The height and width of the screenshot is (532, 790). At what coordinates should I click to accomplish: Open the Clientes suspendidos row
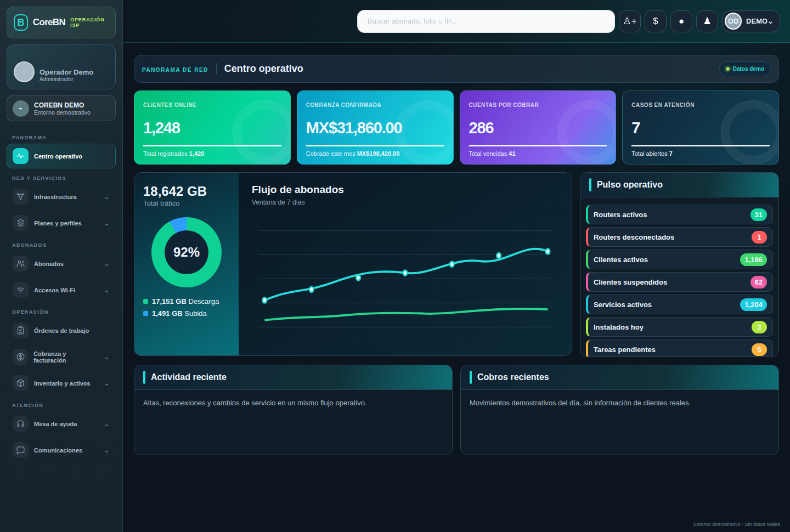coord(679,282)
